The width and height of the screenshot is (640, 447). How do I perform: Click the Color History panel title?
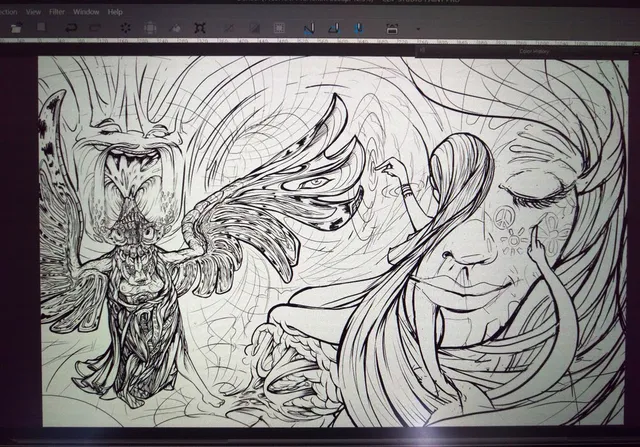534,51
